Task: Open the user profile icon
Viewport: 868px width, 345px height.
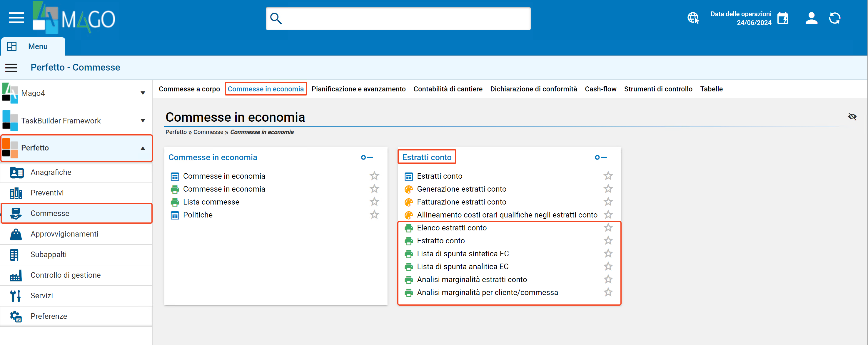Action: point(811,18)
